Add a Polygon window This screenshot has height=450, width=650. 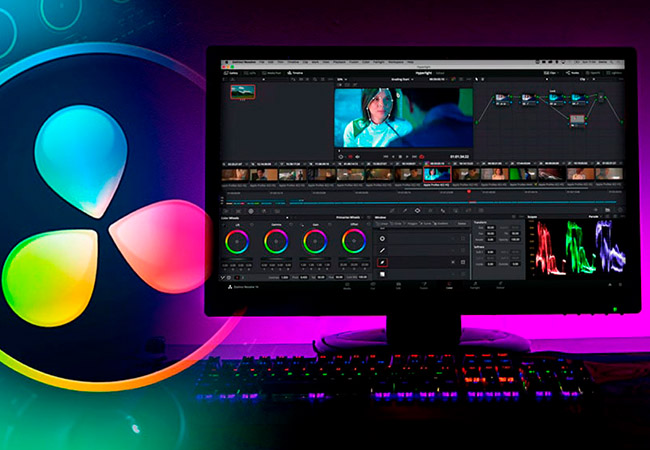pyautogui.click(x=412, y=224)
